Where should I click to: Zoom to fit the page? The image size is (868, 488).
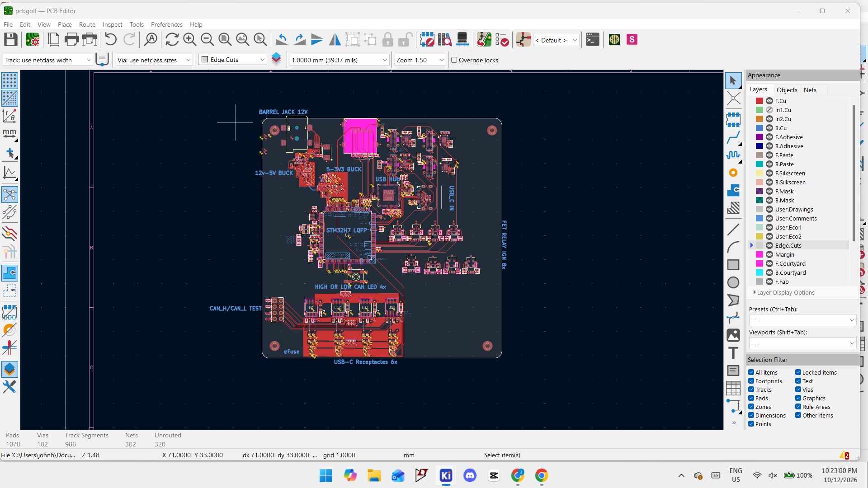(x=225, y=40)
